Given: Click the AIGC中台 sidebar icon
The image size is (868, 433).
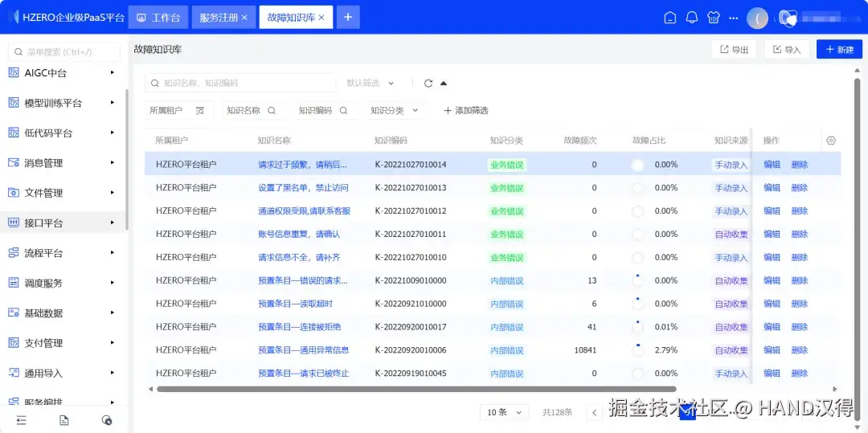Looking at the screenshot, I should click(14, 72).
